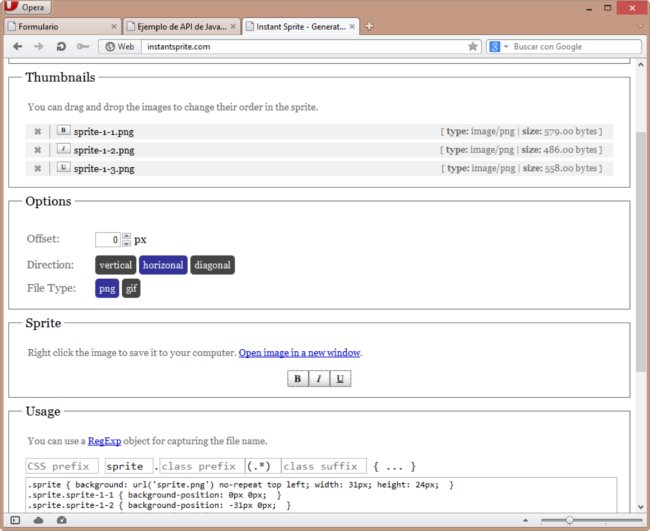Click the bold B sprite image
Image resolution: width=650 pixels, height=531 pixels.
tap(298, 378)
